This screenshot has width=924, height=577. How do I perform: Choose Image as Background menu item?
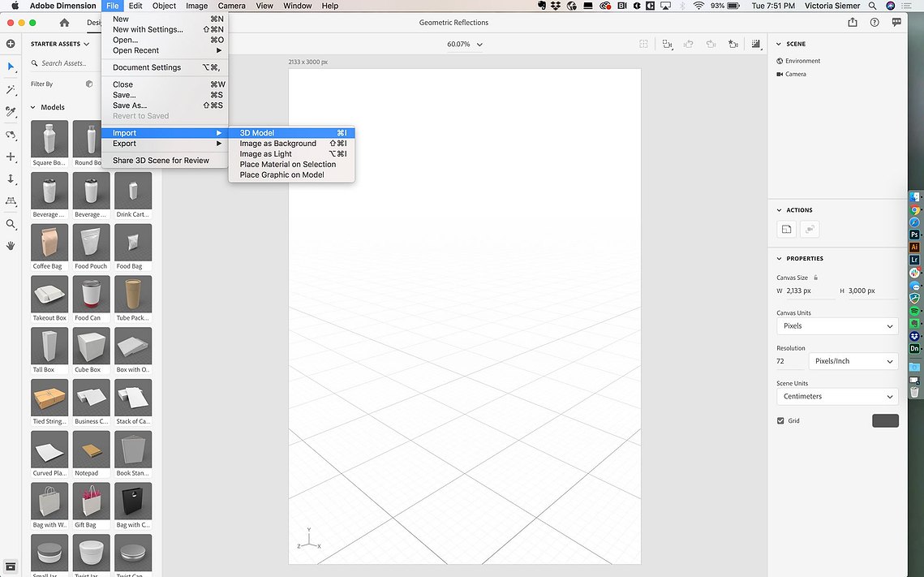(x=292, y=144)
